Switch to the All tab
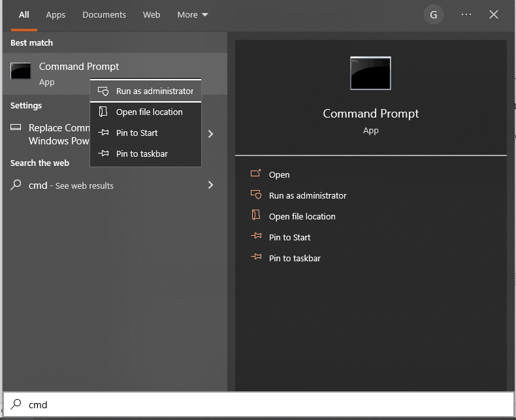 pyautogui.click(x=24, y=15)
